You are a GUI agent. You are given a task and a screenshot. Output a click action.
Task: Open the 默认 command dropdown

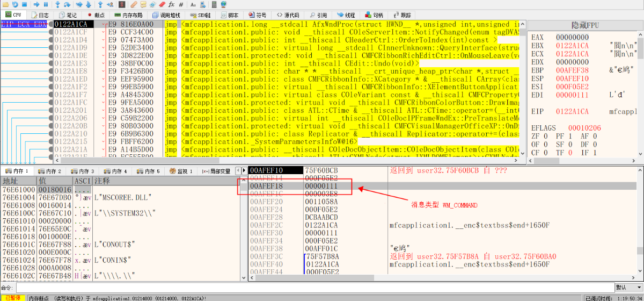628,288
